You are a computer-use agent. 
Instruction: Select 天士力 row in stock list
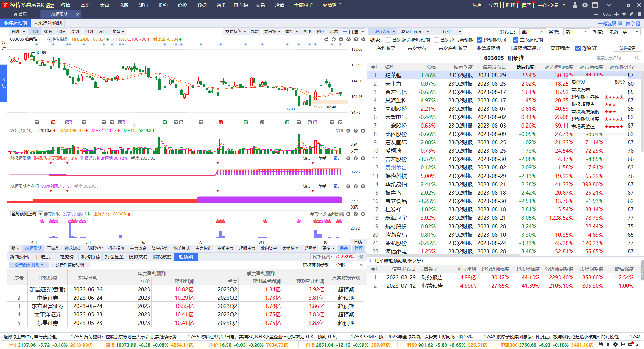click(x=503, y=84)
